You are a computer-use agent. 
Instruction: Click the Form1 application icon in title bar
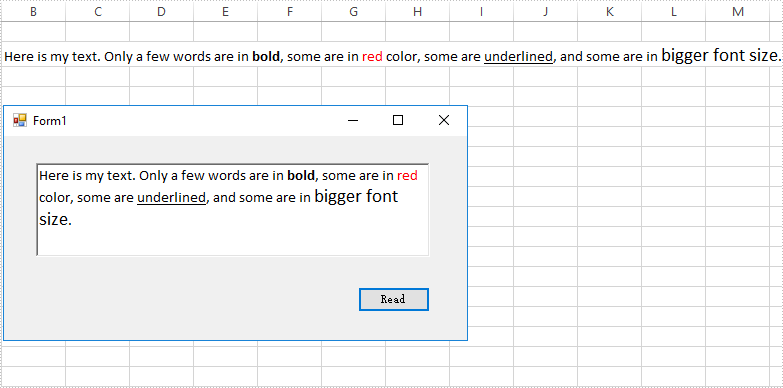(x=19, y=120)
